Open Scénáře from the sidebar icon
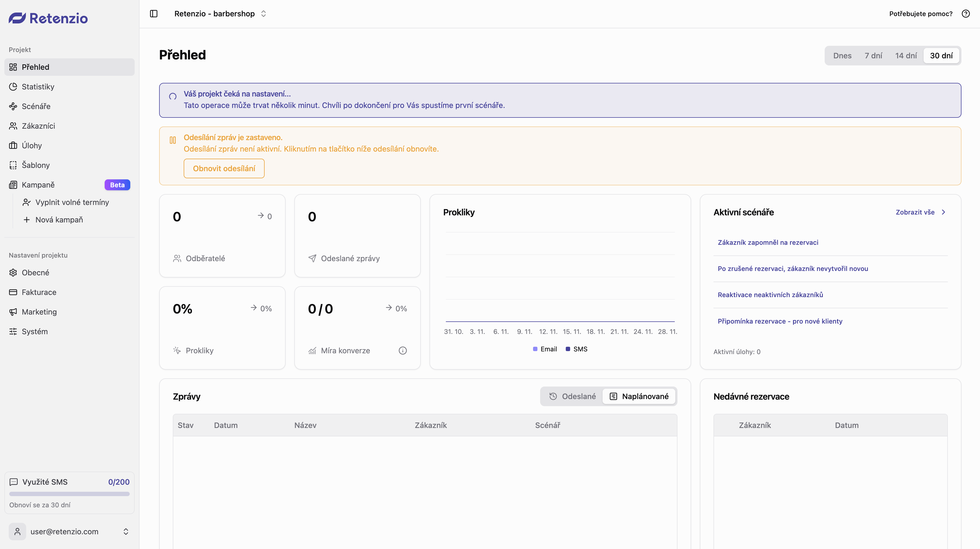Image resolution: width=980 pixels, height=549 pixels. click(13, 106)
